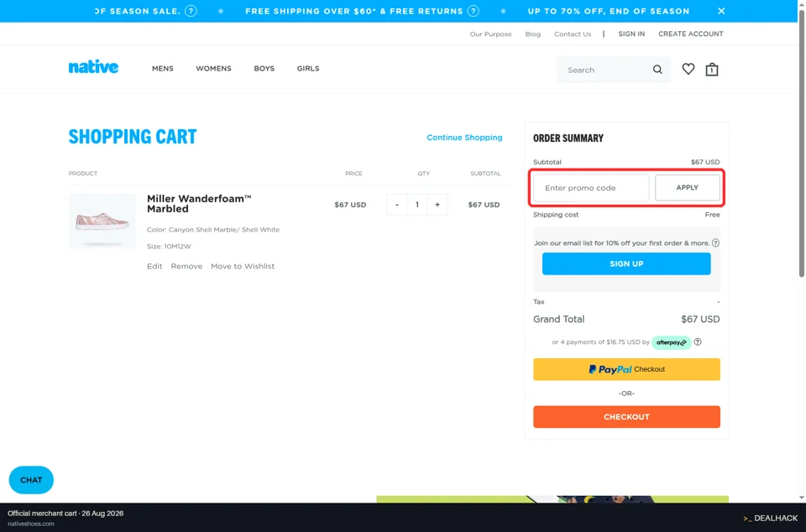Open the Blog link
The height and width of the screenshot is (532, 806).
(532, 34)
